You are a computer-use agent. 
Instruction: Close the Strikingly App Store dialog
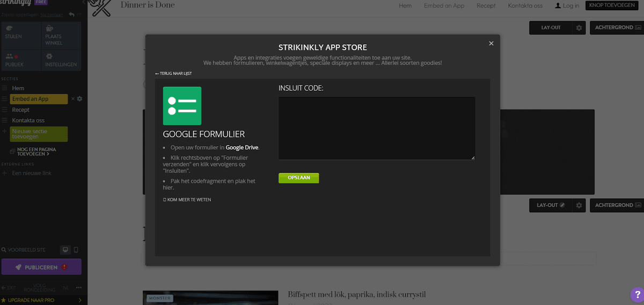(491, 43)
